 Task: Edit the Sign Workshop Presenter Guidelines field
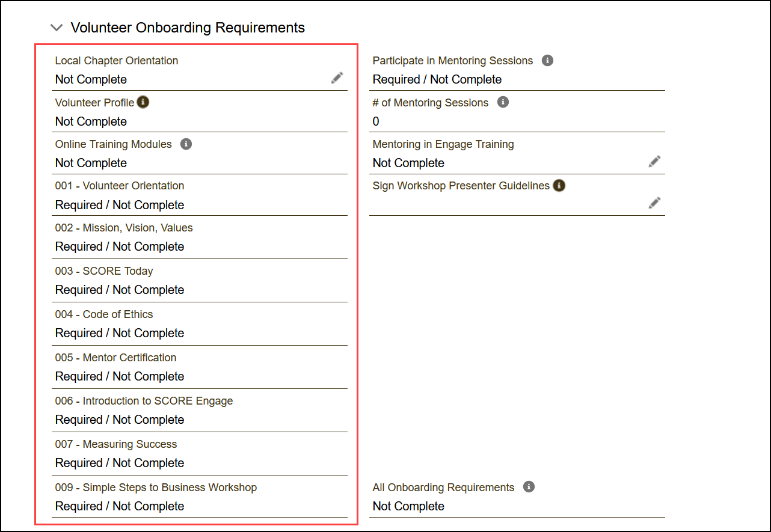(654, 203)
